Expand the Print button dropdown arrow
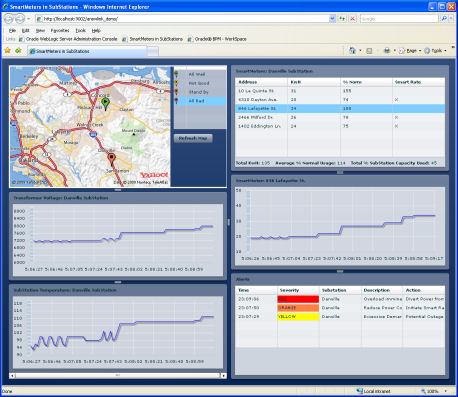This screenshot has height=397, width=458. (x=394, y=51)
